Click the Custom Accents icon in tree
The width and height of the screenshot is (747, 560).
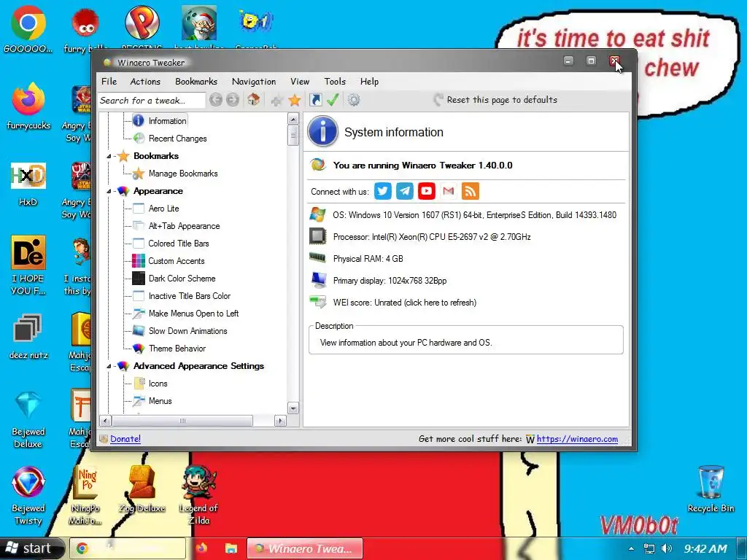(139, 261)
